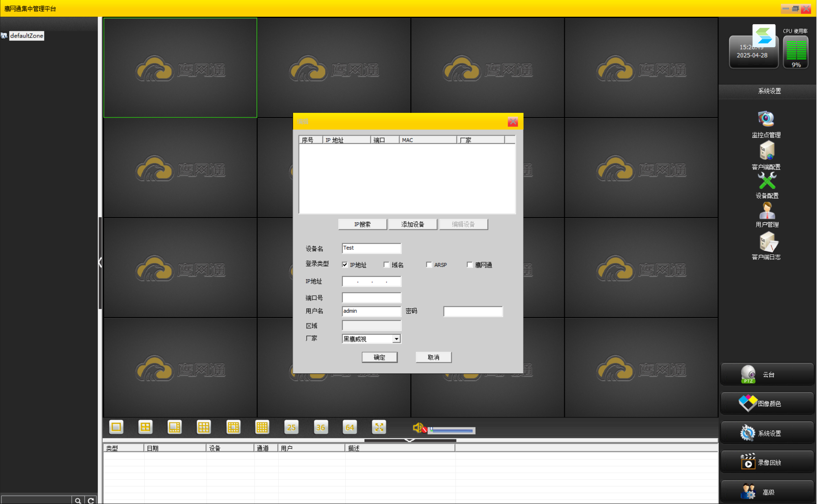Check the 鹰网通 login type
This screenshot has width=817, height=504.
tap(470, 265)
